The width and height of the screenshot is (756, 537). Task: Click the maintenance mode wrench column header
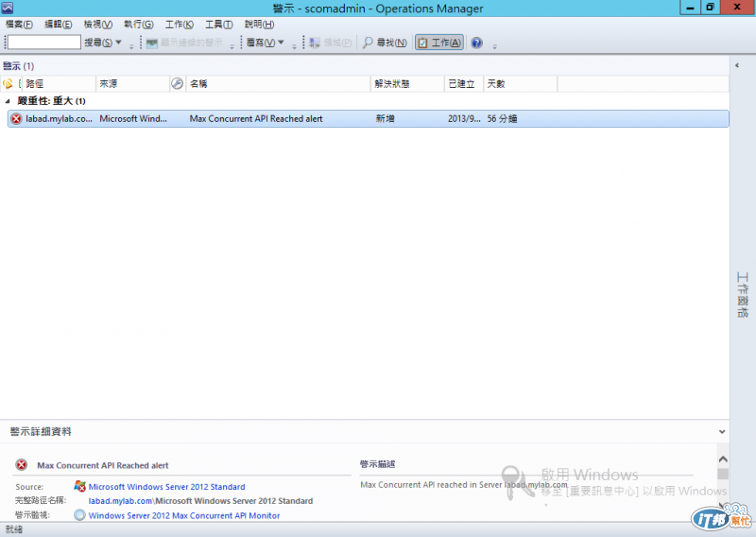coord(178,84)
